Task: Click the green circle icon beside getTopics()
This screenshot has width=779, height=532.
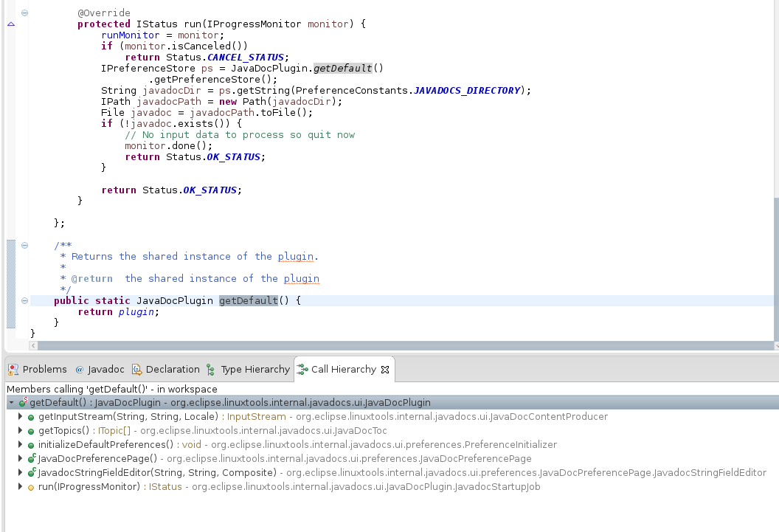Action: click(x=30, y=430)
